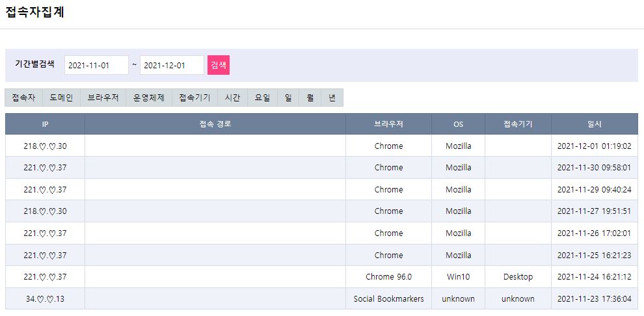Click the end date field 2021-12-01
This screenshot has width=644, height=316.
point(172,65)
